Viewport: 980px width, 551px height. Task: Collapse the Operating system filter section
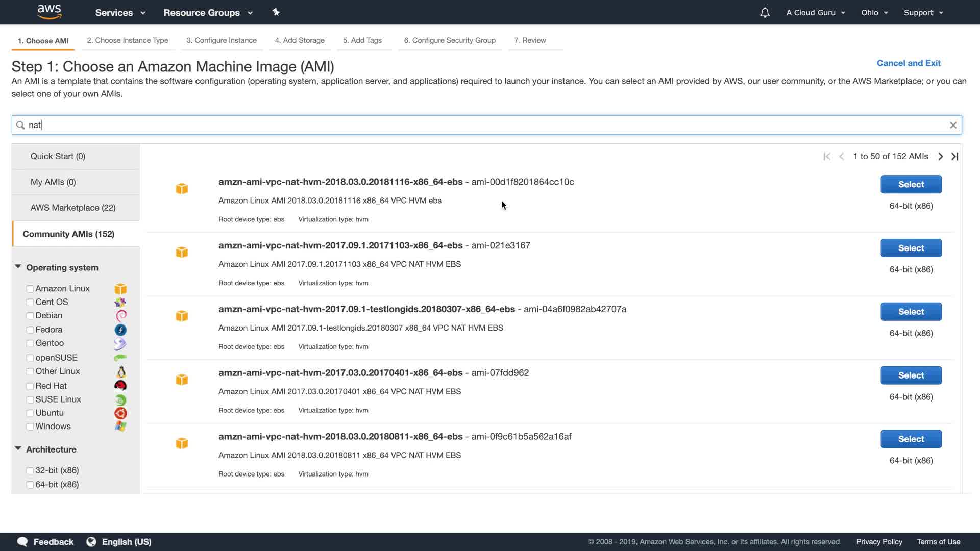click(18, 267)
